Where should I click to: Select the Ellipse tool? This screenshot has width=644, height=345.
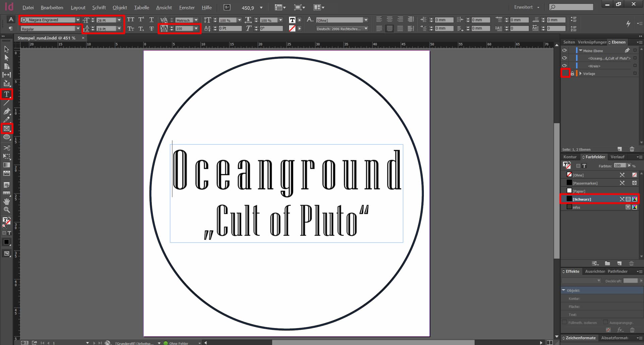[6, 137]
